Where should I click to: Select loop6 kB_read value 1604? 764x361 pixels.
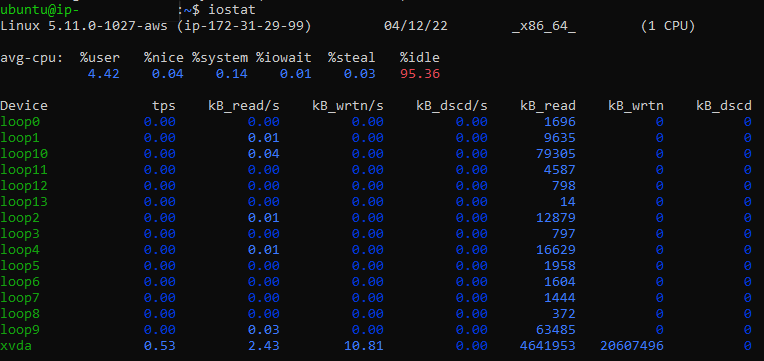(x=560, y=282)
